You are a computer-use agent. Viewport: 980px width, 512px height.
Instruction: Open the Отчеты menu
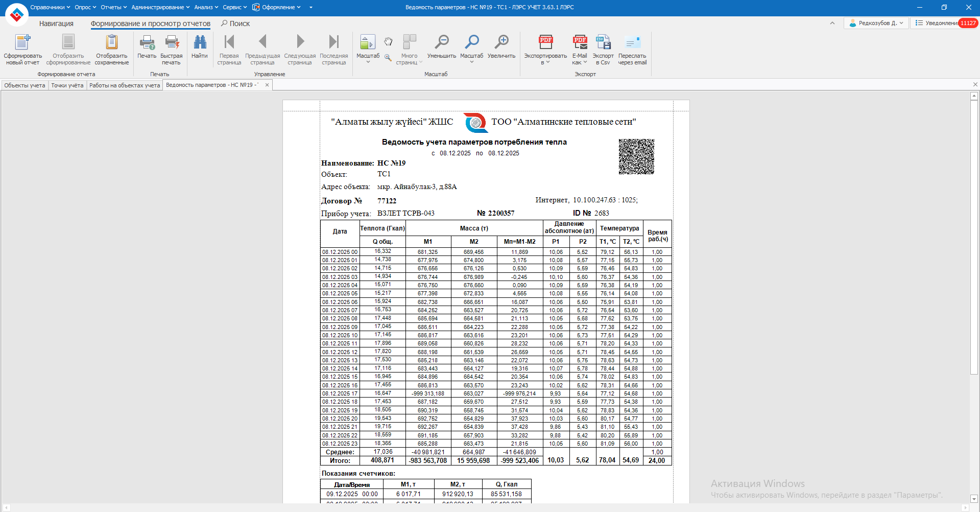[113, 7]
